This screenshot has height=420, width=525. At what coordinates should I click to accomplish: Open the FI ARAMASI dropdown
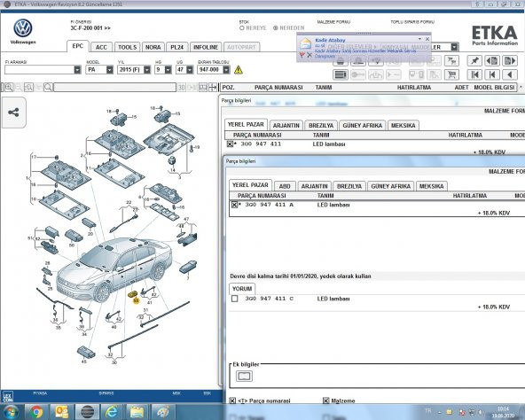[x=77, y=70]
